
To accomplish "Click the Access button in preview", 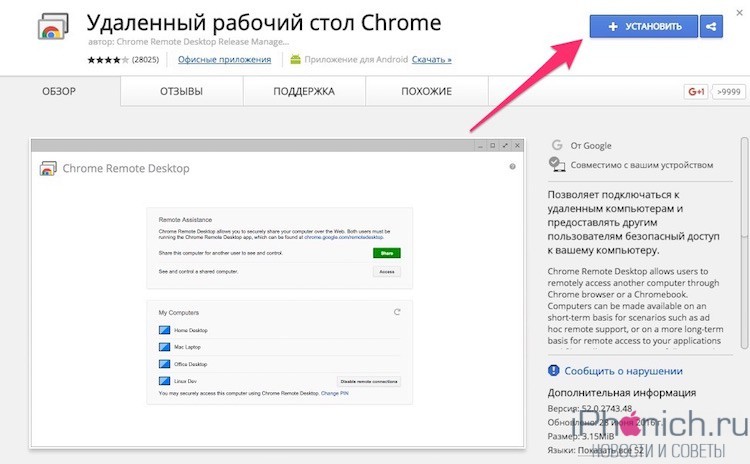I will click(x=386, y=272).
